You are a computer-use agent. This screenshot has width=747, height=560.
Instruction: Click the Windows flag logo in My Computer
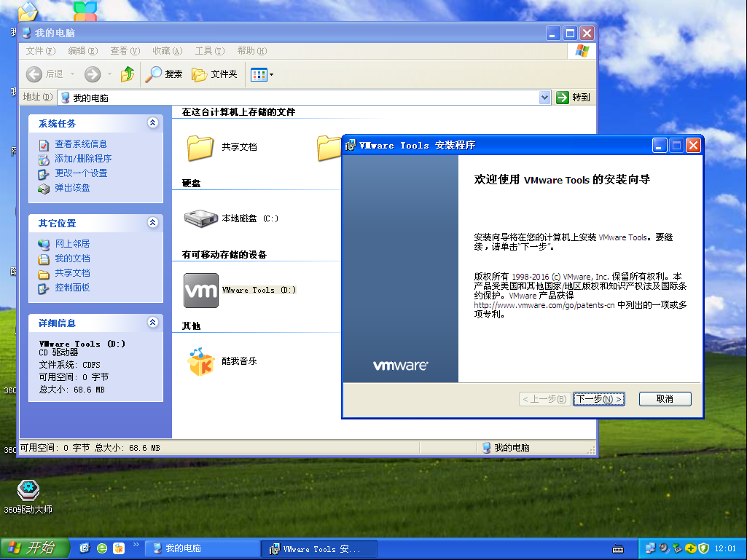click(582, 50)
